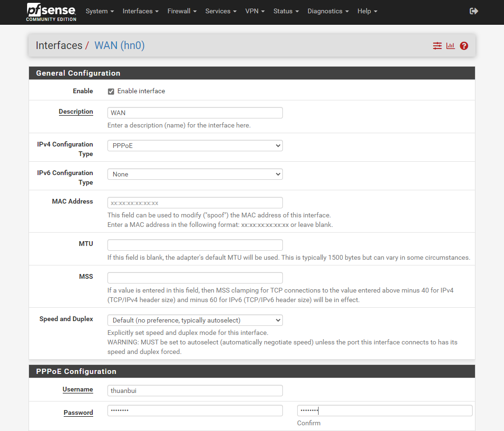Focus the MAC Address input field
This screenshot has height=431, width=504.
click(x=195, y=203)
